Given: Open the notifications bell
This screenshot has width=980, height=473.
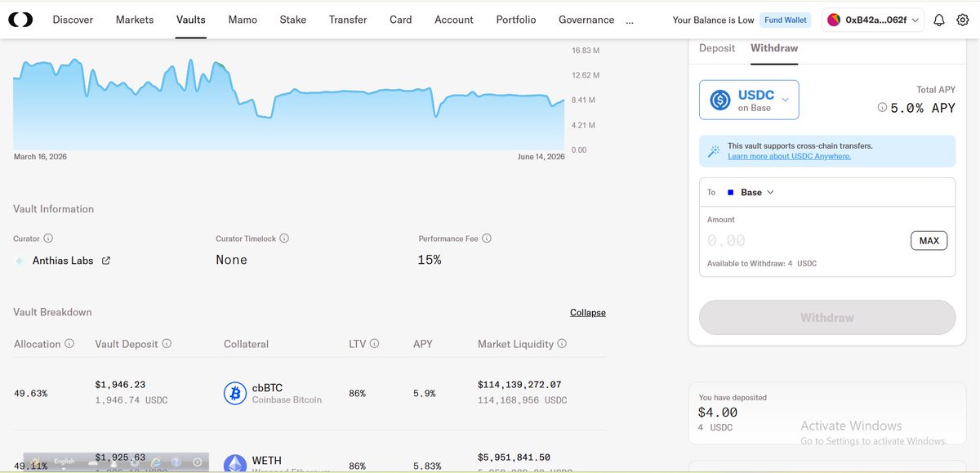Looking at the screenshot, I should click(939, 20).
